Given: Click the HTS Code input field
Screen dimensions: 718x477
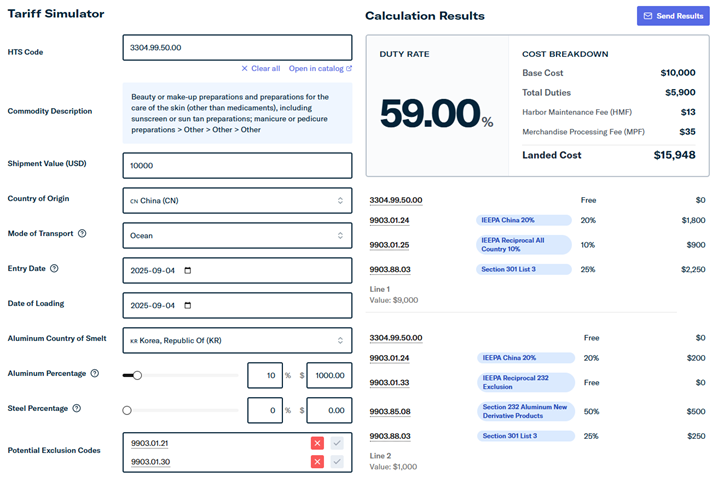Looking at the screenshot, I should coord(237,48).
